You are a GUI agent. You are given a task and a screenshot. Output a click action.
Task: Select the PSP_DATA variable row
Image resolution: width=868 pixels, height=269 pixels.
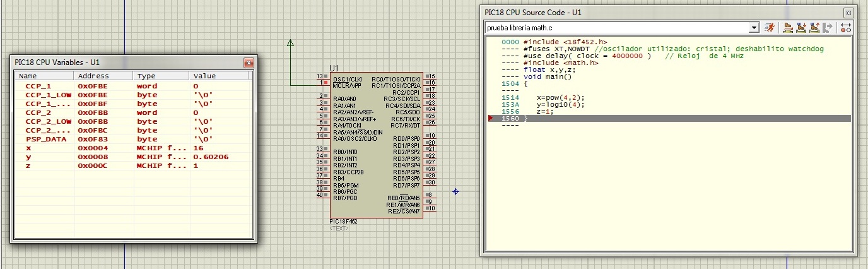pos(132,139)
